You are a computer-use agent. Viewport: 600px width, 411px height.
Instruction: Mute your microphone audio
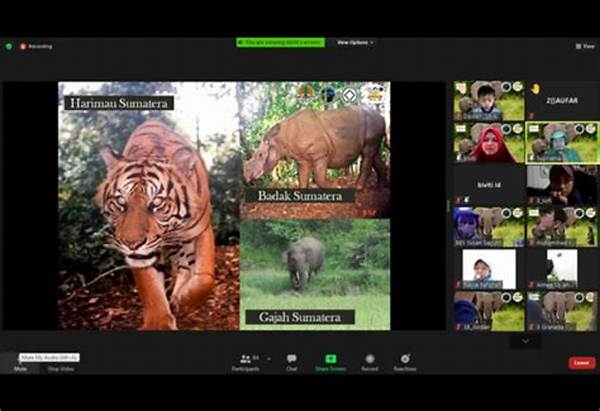point(20,364)
